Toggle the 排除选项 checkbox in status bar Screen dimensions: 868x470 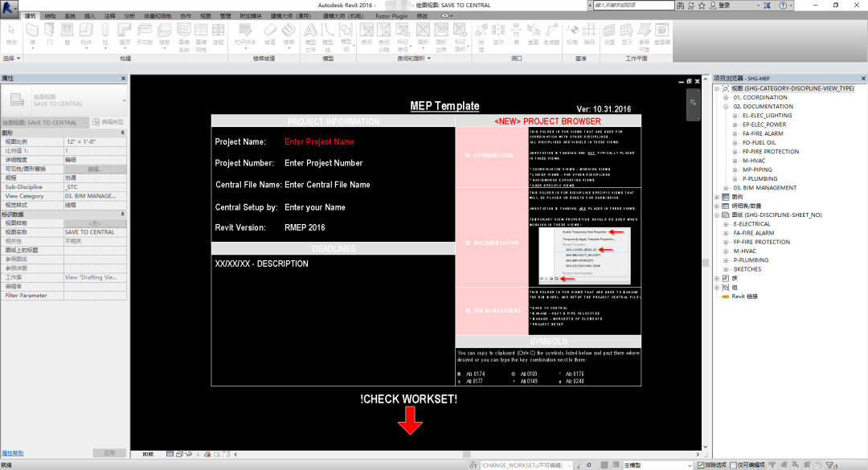click(701, 465)
